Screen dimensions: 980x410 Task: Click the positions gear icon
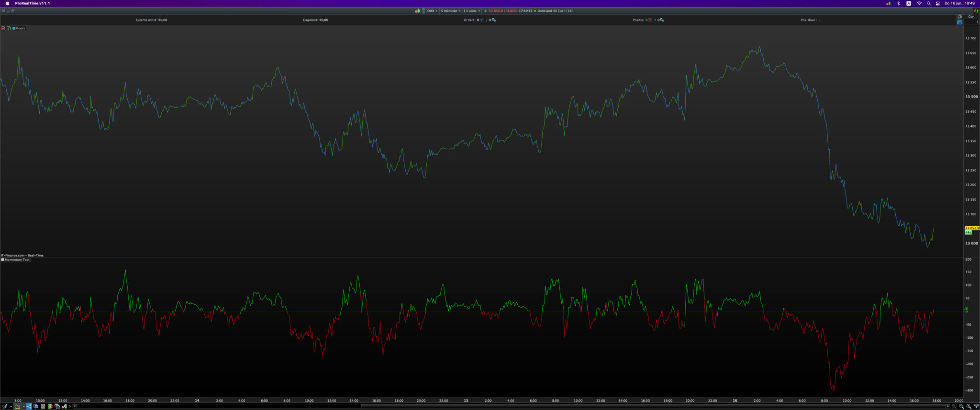[x=661, y=20]
